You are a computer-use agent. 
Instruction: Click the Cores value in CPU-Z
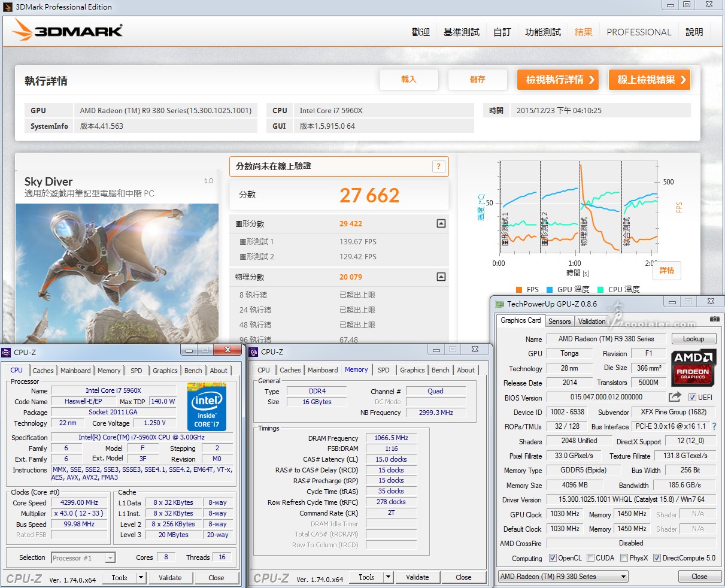click(166, 557)
